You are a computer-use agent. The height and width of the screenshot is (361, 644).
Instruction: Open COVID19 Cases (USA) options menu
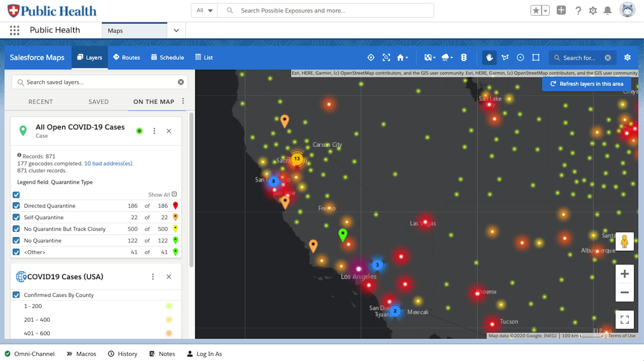153,277
